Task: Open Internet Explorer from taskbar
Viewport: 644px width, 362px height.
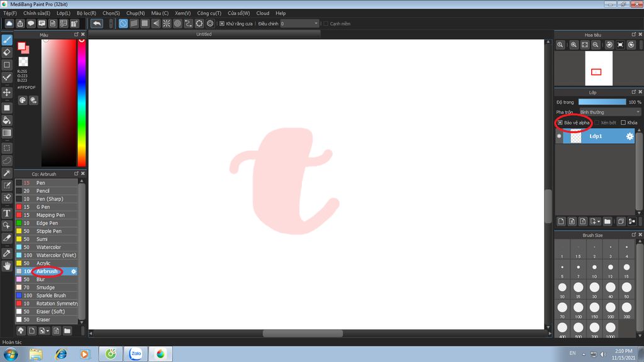Action: pos(61,354)
